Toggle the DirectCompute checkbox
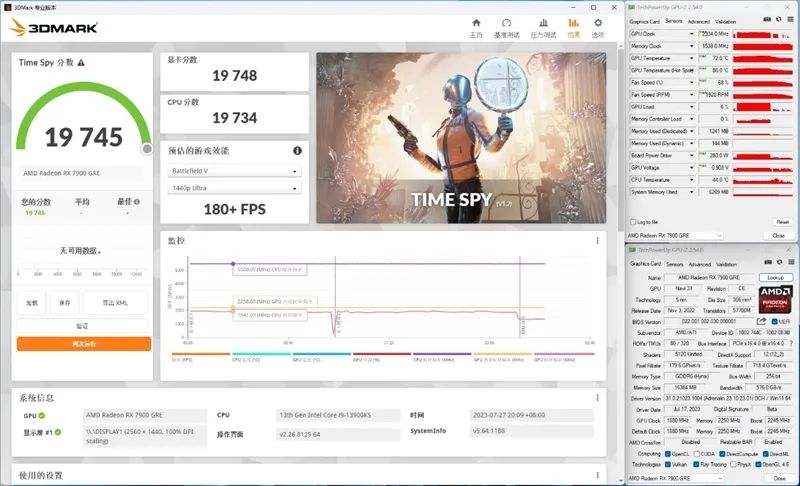This screenshot has height=486, width=800. click(722, 454)
